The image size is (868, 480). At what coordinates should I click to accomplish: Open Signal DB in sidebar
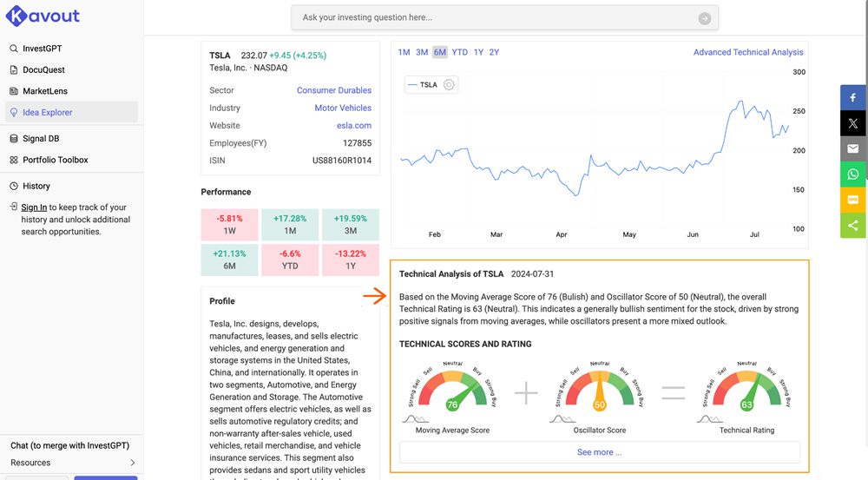[x=41, y=139]
